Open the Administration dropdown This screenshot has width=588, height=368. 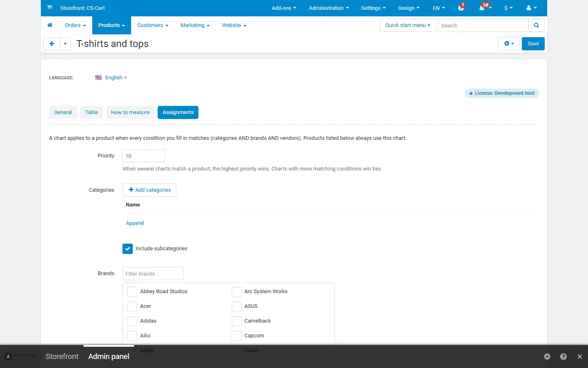coord(329,8)
